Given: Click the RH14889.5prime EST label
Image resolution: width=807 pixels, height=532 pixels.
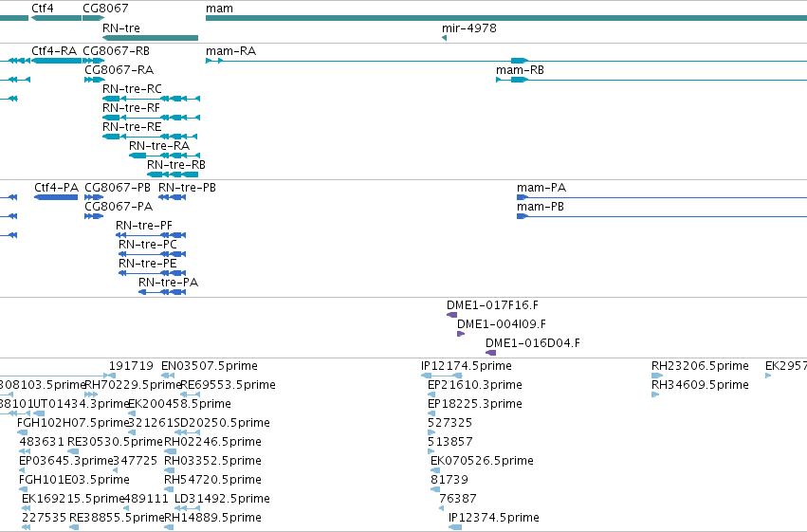Looking at the screenshot, I should (x=212, y=518).
